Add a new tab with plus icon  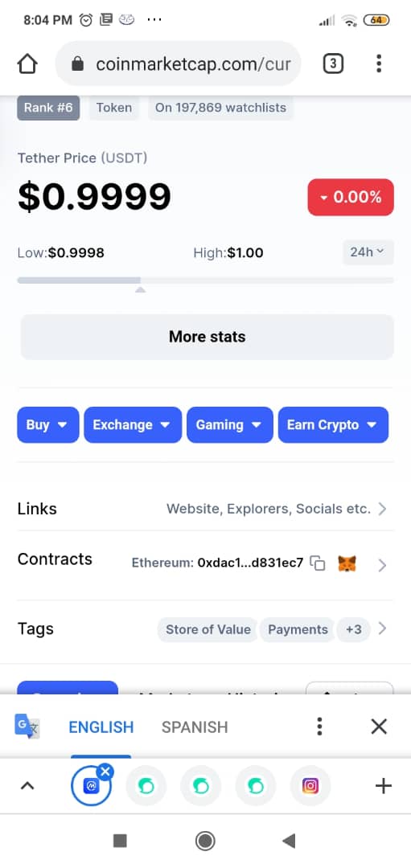[x=384, y=785]
